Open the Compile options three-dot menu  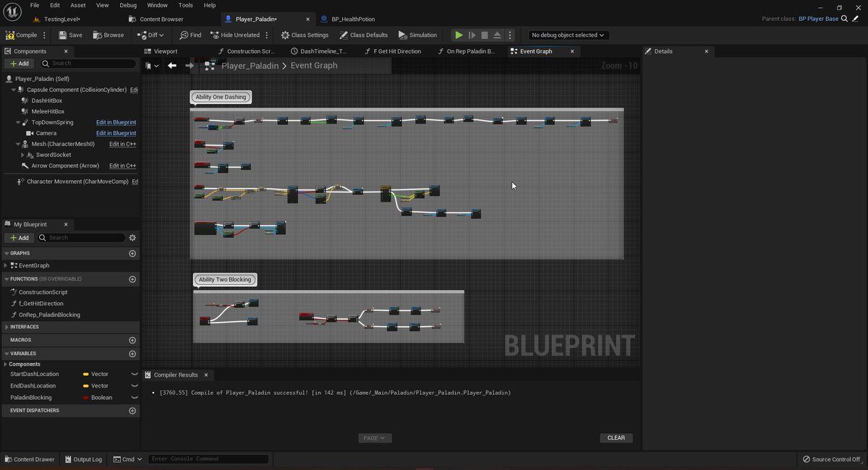pos(45,35)
